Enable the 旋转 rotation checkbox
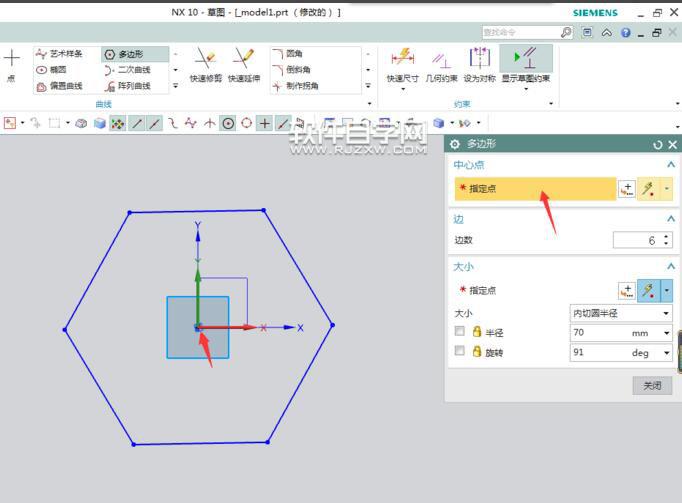This screenshot has width=682, height=503. click(460, 352)
